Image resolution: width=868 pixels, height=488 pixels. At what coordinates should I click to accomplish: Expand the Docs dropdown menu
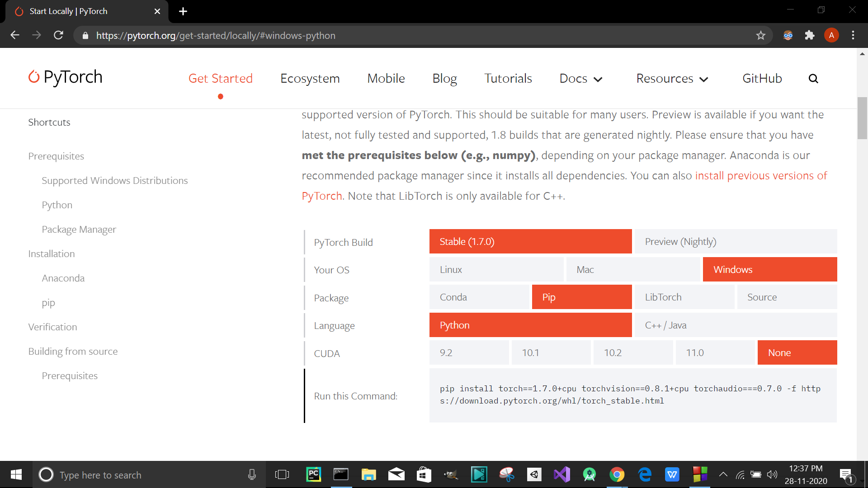[x=580, y=78]
